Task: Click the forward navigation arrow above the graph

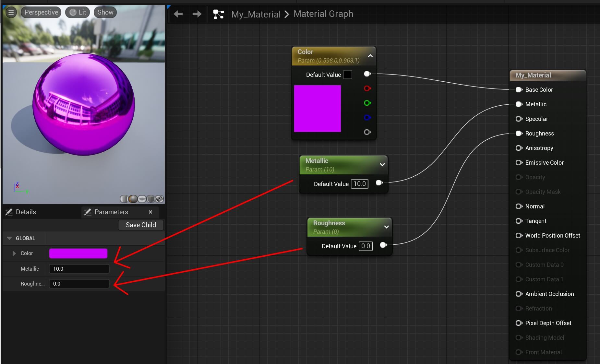Action: pos(197,14)
